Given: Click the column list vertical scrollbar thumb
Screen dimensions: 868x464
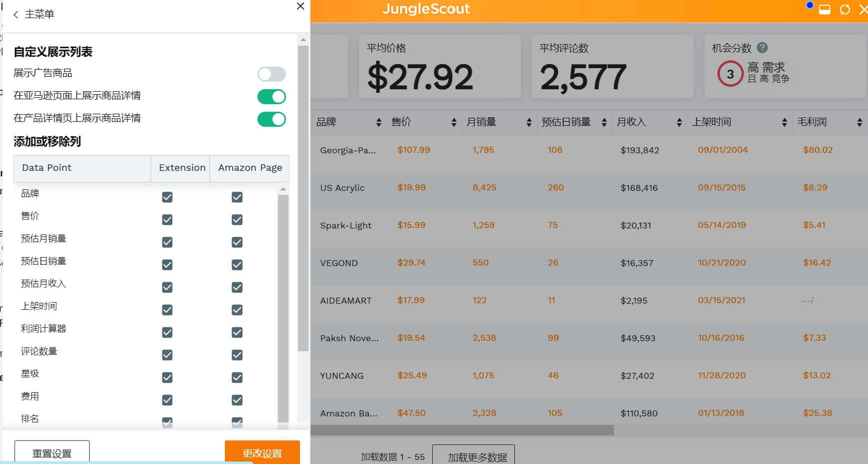Looking at the screenshot, I should click(283, 308).
